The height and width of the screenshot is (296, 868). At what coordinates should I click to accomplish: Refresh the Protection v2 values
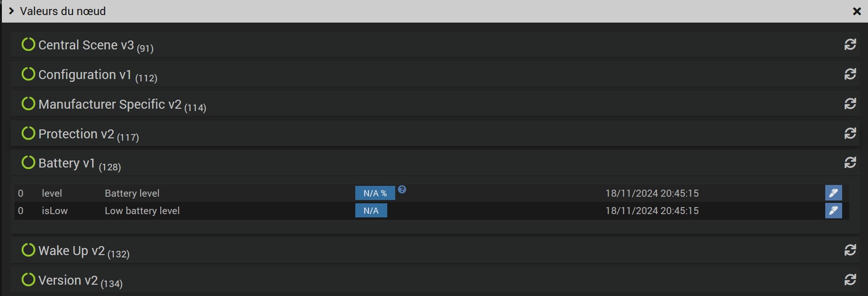click(850, 133)
